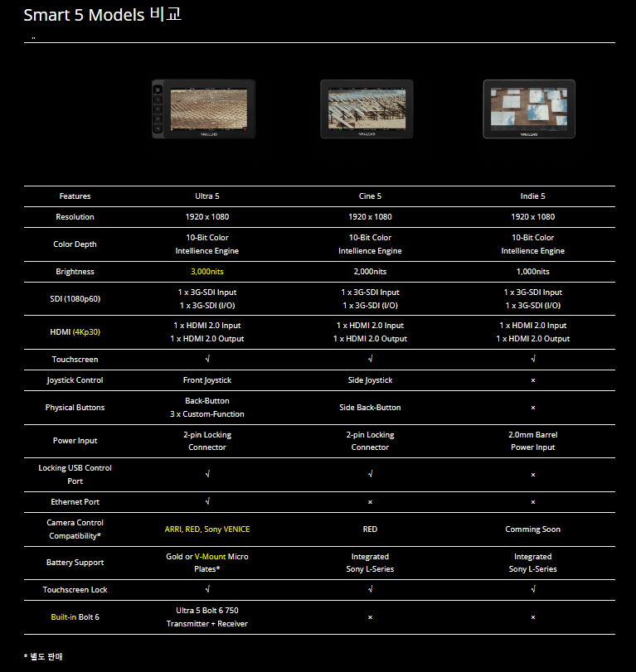The image size is (636, 672).
Task: Click the "Side Joystick" cell
Action: [370, 380]
